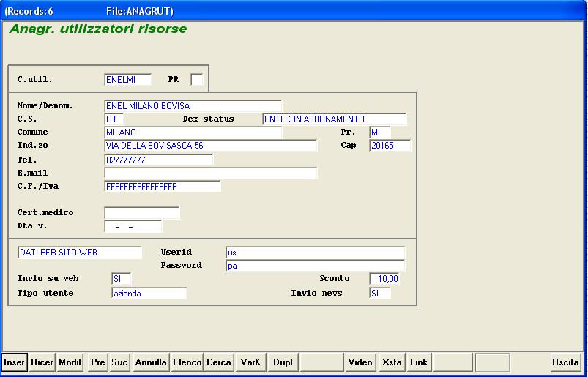Screen dimensions: 588x377
Task: Click the empty PR field
Action: pyautogui.click(x=196, y=80)
